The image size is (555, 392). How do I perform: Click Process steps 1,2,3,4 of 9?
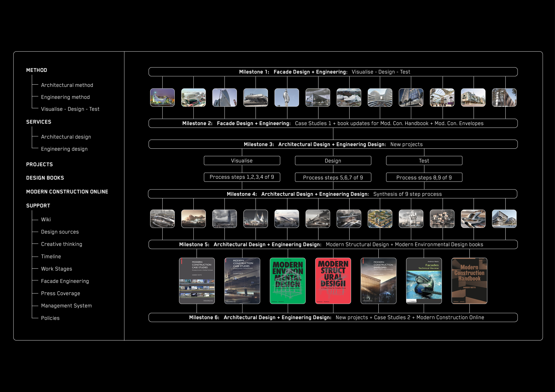pyautogui.click(x=242, y=177)
